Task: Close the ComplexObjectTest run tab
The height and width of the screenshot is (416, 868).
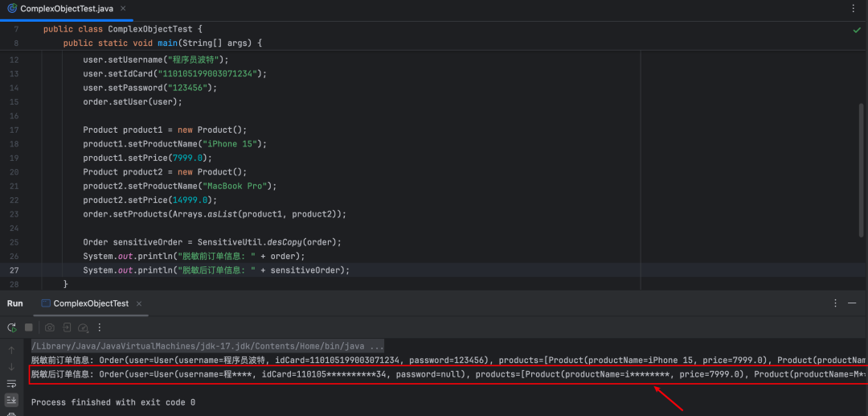Action: 139,303
